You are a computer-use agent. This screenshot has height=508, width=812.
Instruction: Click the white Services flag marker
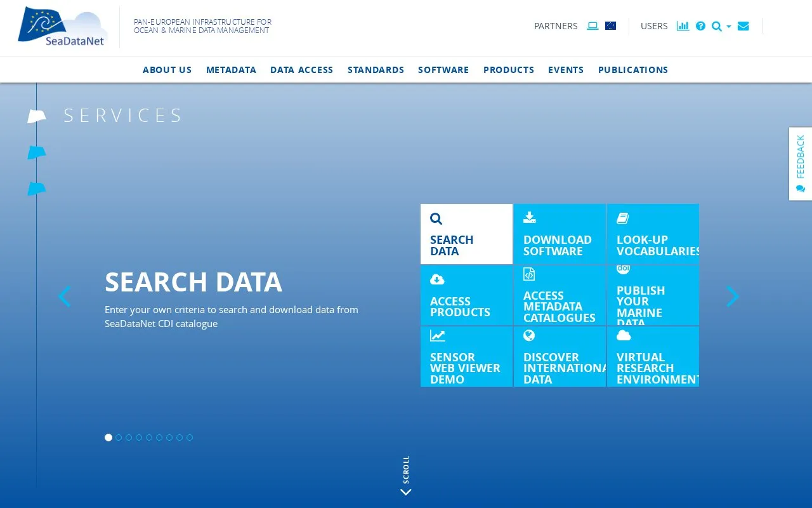(37, 116)
